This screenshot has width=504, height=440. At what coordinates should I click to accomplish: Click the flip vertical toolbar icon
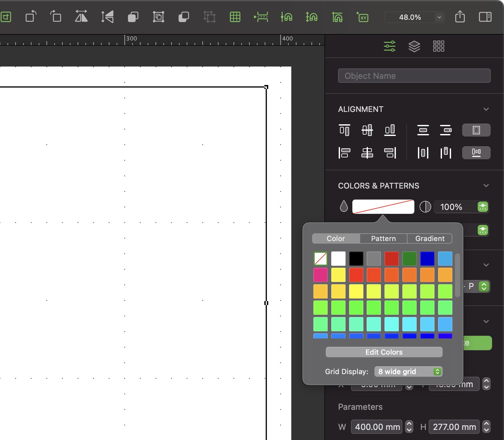107,17
